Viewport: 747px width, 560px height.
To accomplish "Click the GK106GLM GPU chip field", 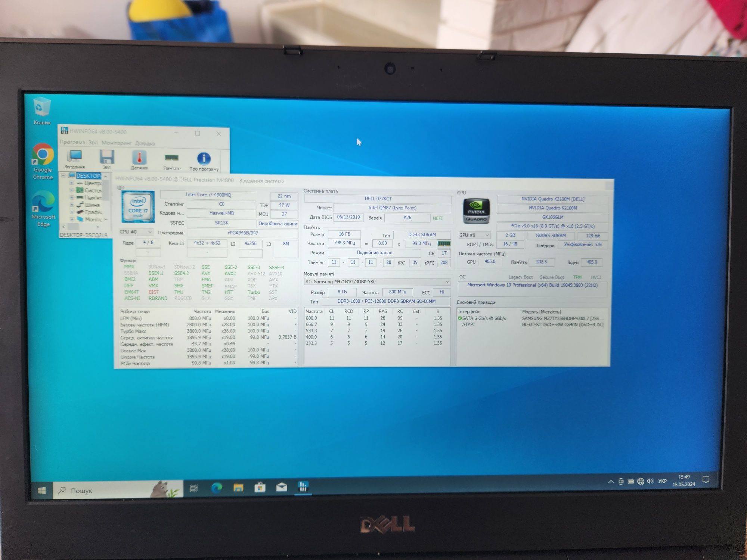I will coord(553,217).
